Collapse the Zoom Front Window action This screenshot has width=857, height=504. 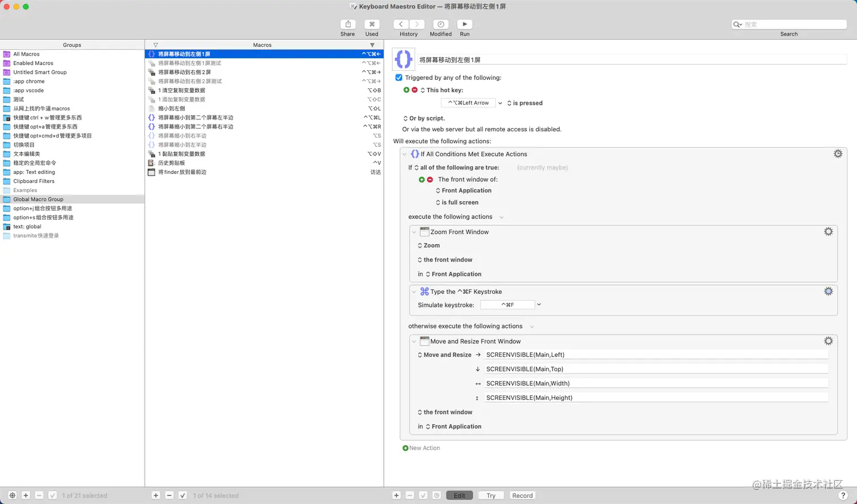(x=414, y=232)
